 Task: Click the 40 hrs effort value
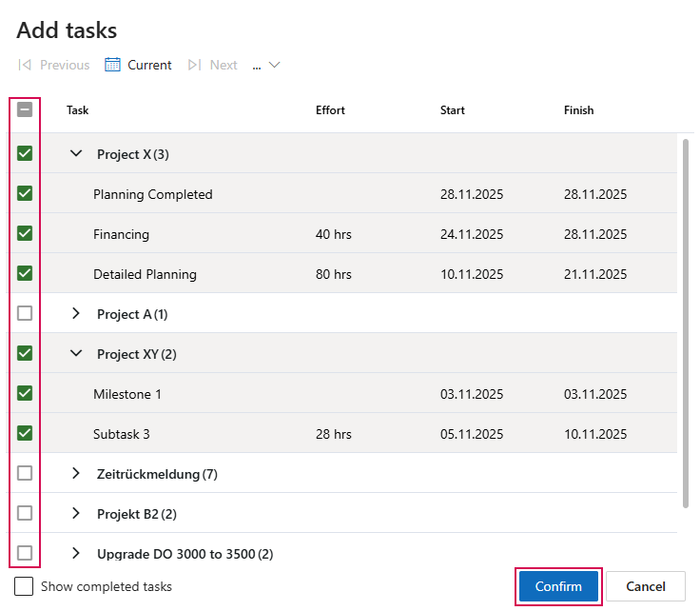(x=334, y=234)
